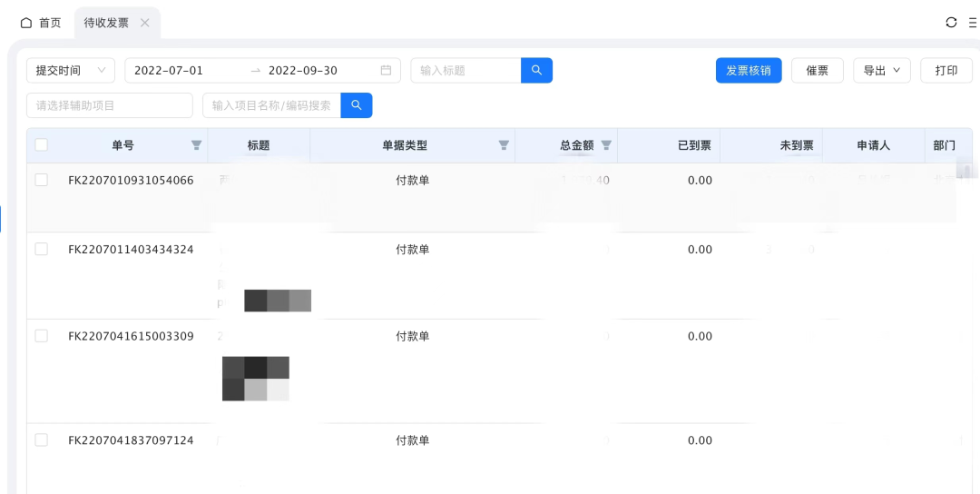Open the 导出 dropdown menu
The image size is (980, 494).
881,71
